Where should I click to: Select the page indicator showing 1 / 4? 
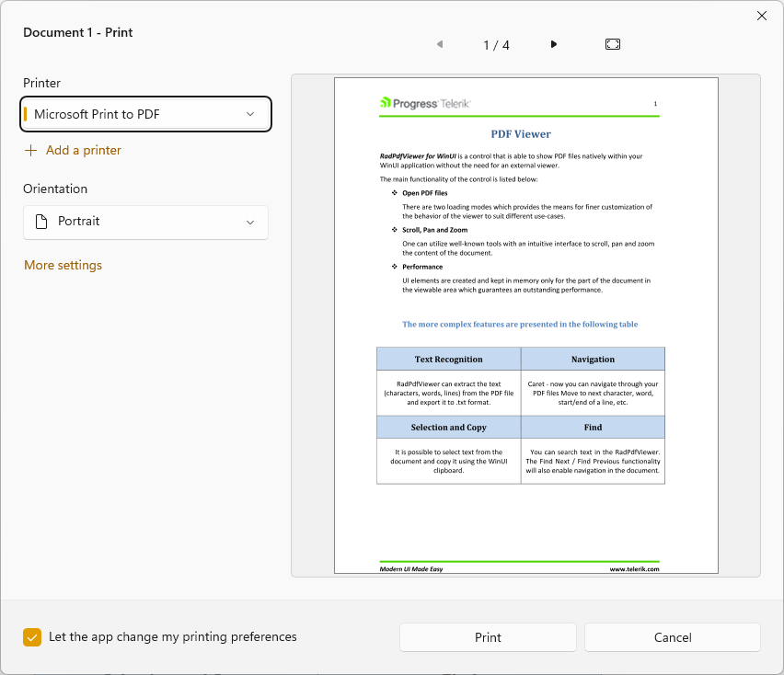point(496,43)
